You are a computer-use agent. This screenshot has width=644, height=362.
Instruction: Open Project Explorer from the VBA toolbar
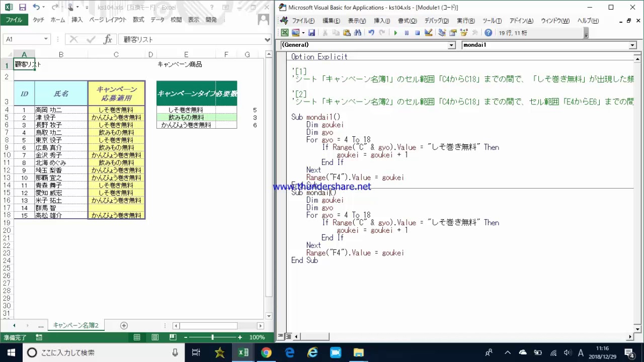pos(442,33)
